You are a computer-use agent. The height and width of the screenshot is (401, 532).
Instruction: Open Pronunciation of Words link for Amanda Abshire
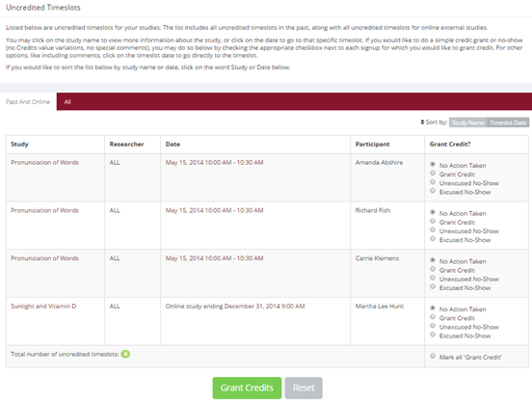point(44,163)
